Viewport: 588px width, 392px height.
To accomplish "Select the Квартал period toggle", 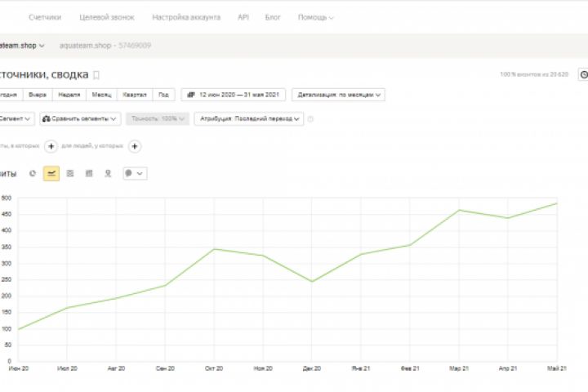I will (134, 95).
